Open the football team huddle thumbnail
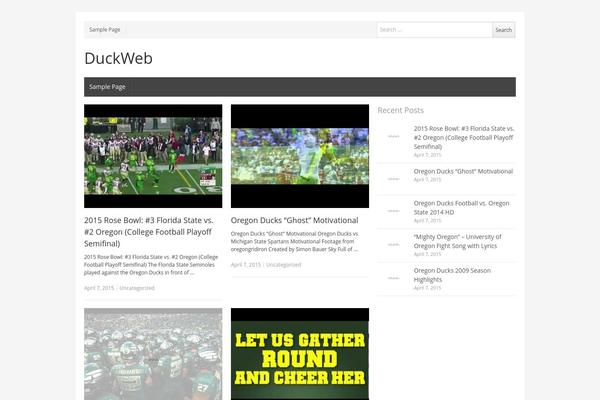This screenshot has width=600, height=400. click(153, 354)
